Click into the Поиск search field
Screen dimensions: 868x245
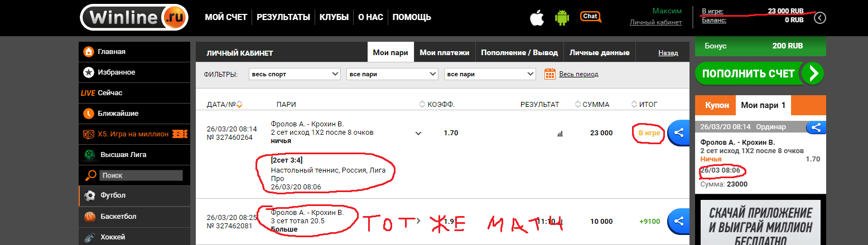(141, 175)
